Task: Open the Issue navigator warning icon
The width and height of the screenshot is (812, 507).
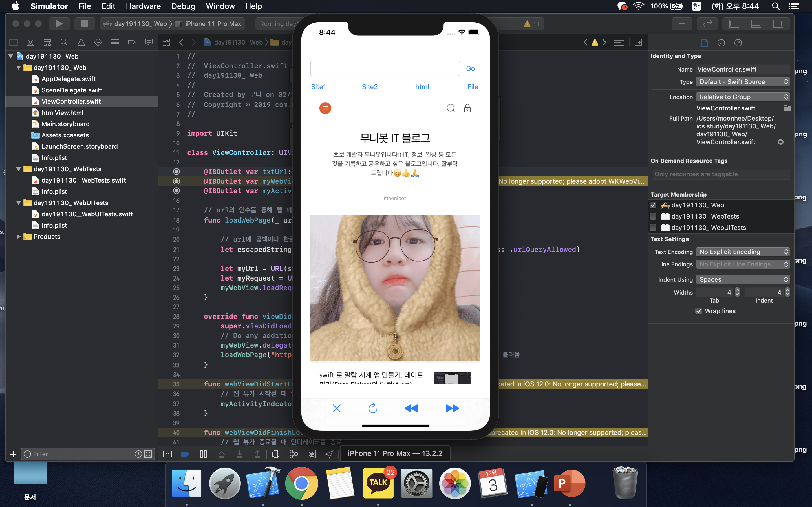Action: coord(81,42)
